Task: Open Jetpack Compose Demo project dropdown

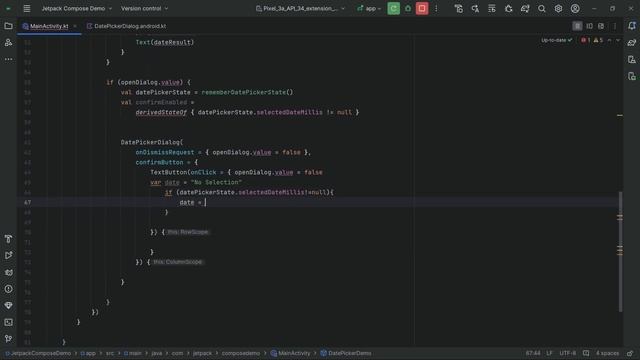Action: click(76, 8)
